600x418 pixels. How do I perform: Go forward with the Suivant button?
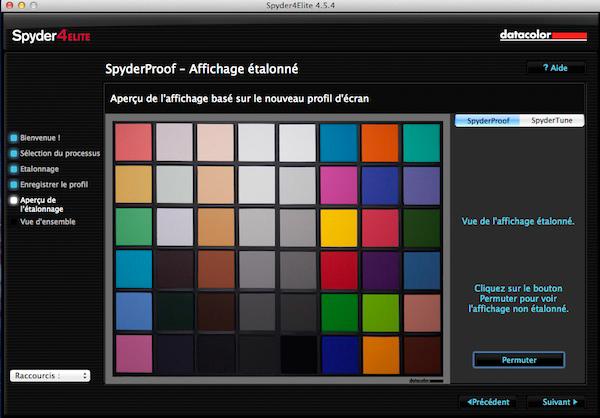click(x=557, y=402)
